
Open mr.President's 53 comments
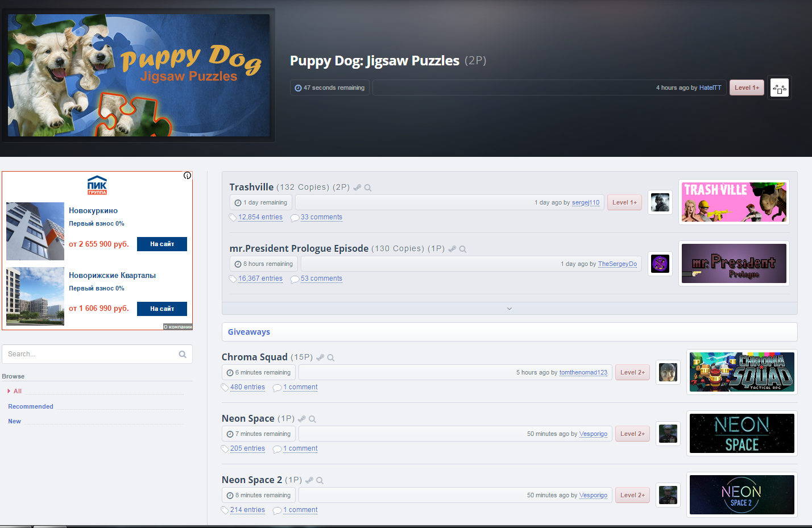point(321,278)
